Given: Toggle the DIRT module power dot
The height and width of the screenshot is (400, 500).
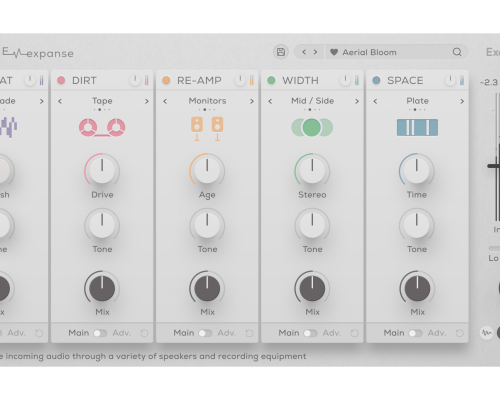Looking at the screenshot, I should (61, 80).
